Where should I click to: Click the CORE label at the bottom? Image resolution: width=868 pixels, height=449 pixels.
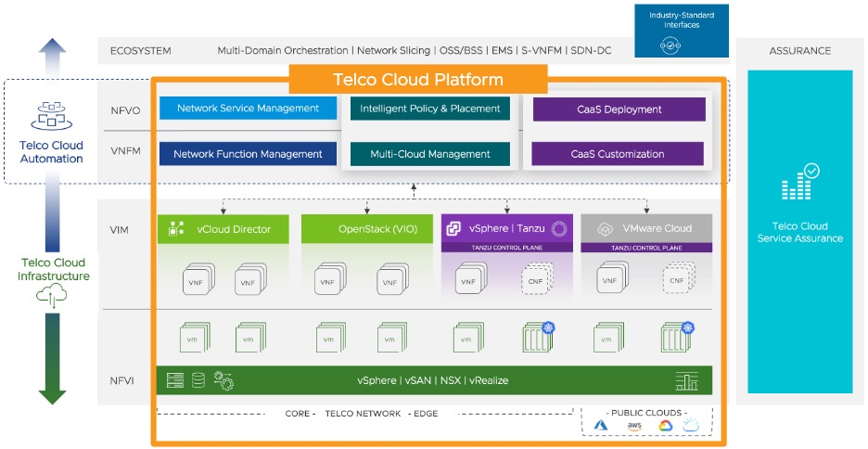tap(298, 413)
